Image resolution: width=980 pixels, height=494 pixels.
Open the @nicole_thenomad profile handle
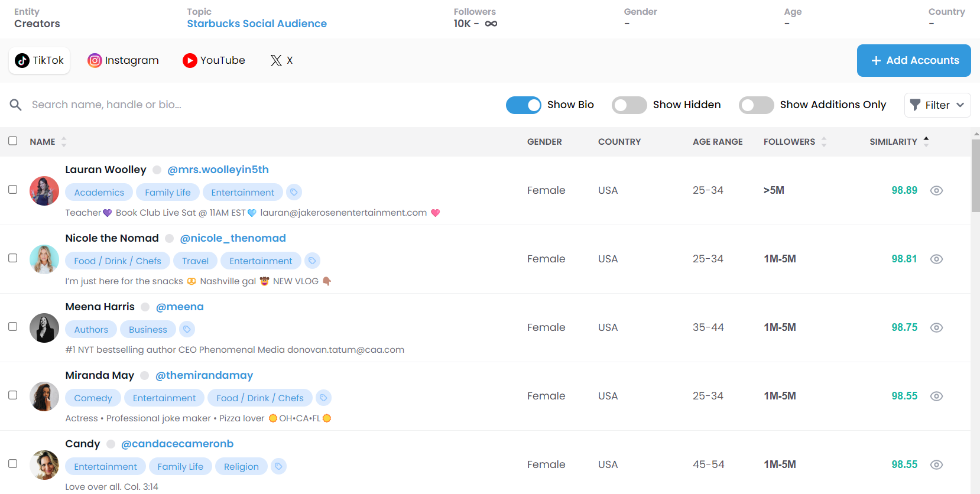click(x=233, y=238)
